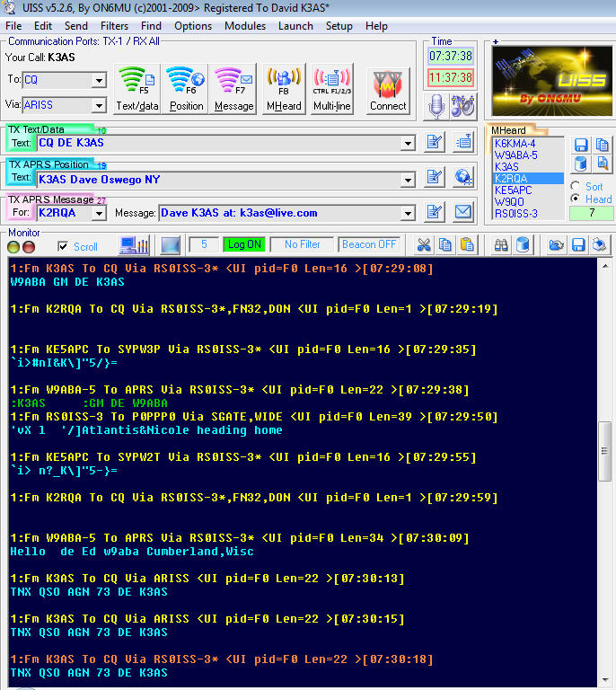616x690 pixels.
Task: Copy monitor text with copy icon
Action: pos(445,245)
